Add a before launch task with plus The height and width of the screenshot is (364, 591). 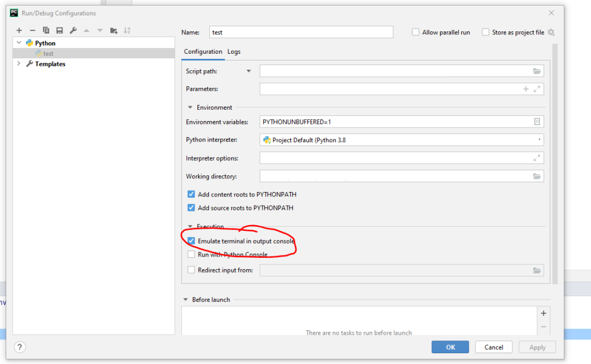(544, 313)
